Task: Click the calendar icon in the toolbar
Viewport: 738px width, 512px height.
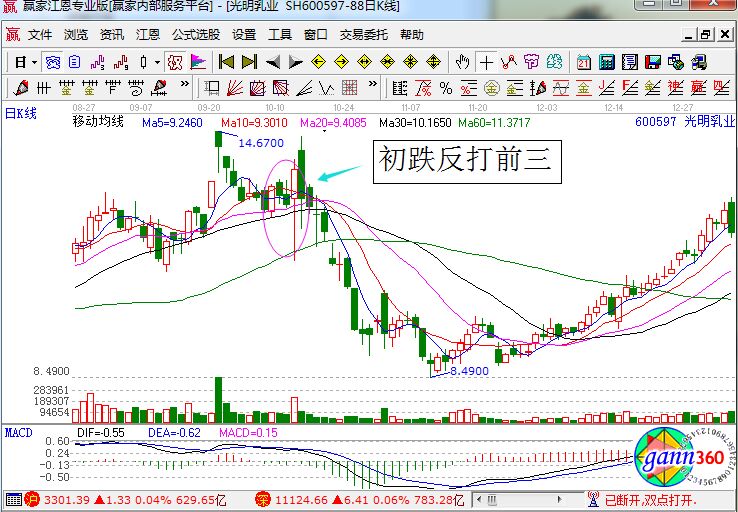Action: point(583,62)
